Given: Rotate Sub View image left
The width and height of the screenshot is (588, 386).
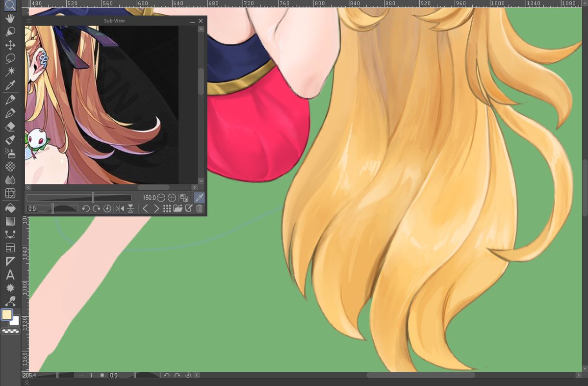Looking at the screenshot, I should (85, 208).
